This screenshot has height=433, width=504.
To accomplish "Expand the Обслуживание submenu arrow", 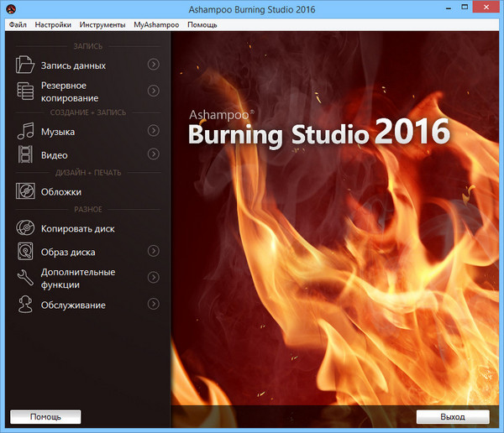I will (153, 304).
